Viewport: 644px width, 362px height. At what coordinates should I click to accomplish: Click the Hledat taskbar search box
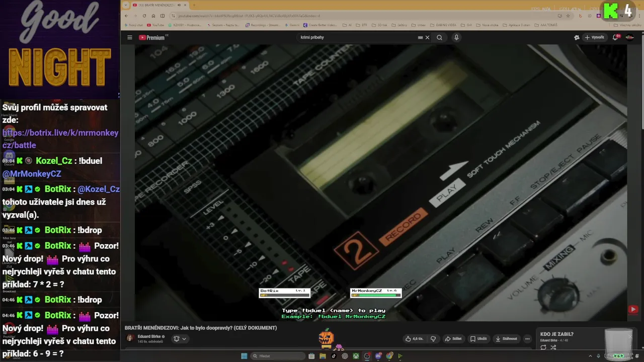(278, 356)
